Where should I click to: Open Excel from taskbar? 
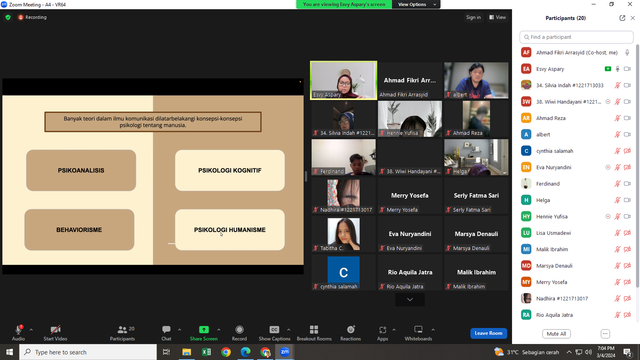click(x=206, y=352)
